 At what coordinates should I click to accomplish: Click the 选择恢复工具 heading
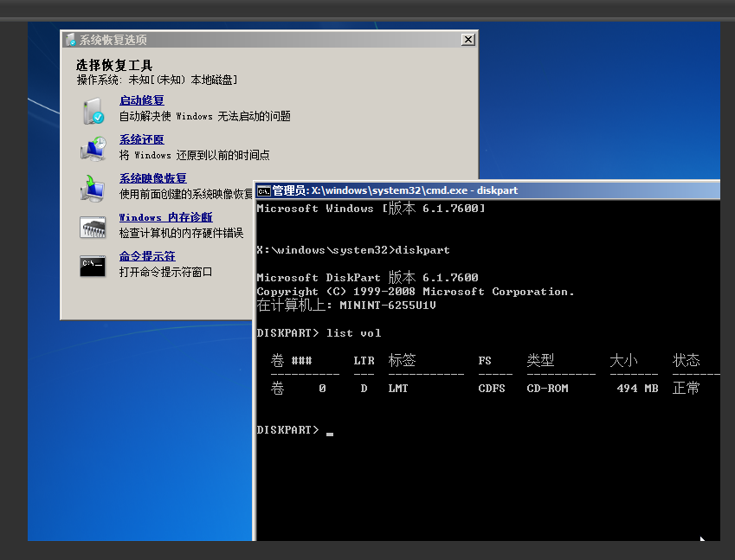click(114, 65)
